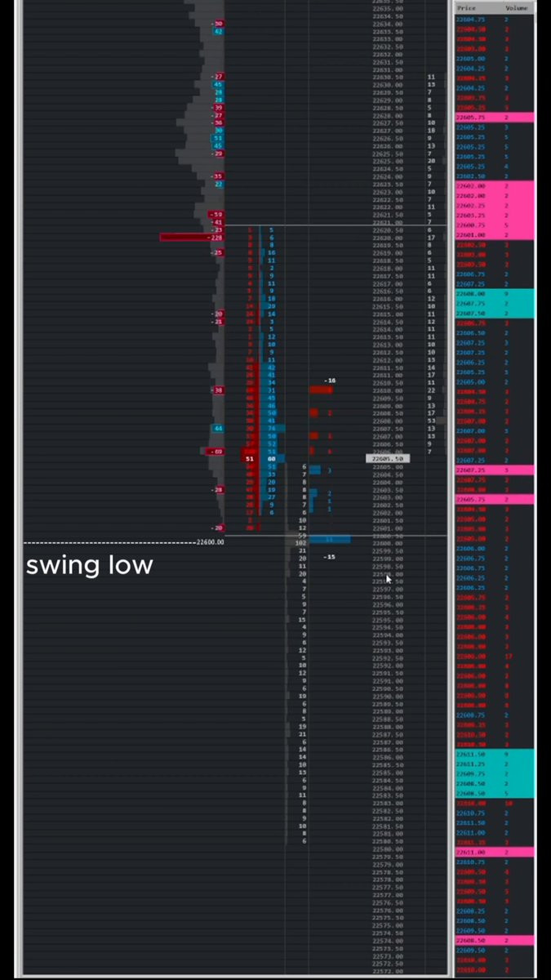Click the Price column header in time and sales
Screen dimensions: 551x980
467,7
